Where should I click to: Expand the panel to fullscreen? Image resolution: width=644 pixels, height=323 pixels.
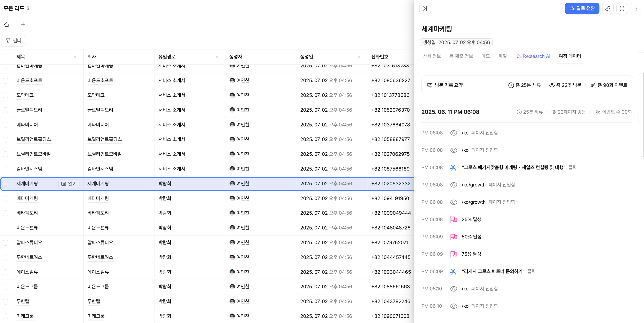(622, 9)
